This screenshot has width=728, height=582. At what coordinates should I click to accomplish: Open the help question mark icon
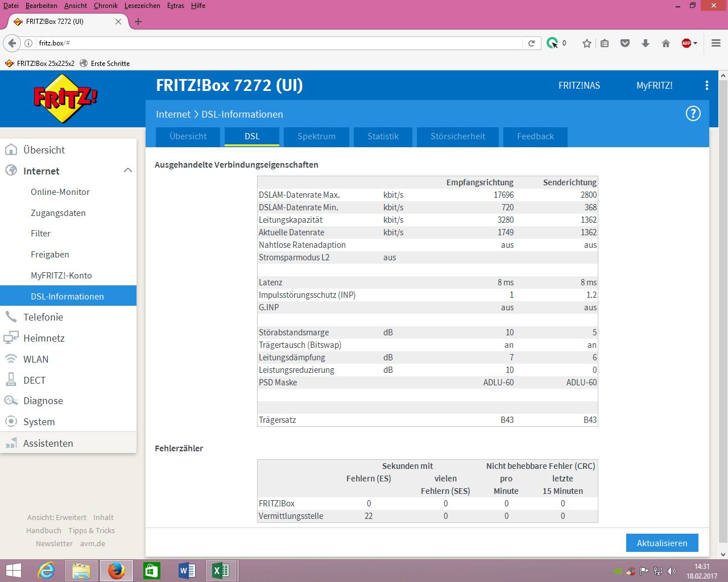click(x=693, y=114)
